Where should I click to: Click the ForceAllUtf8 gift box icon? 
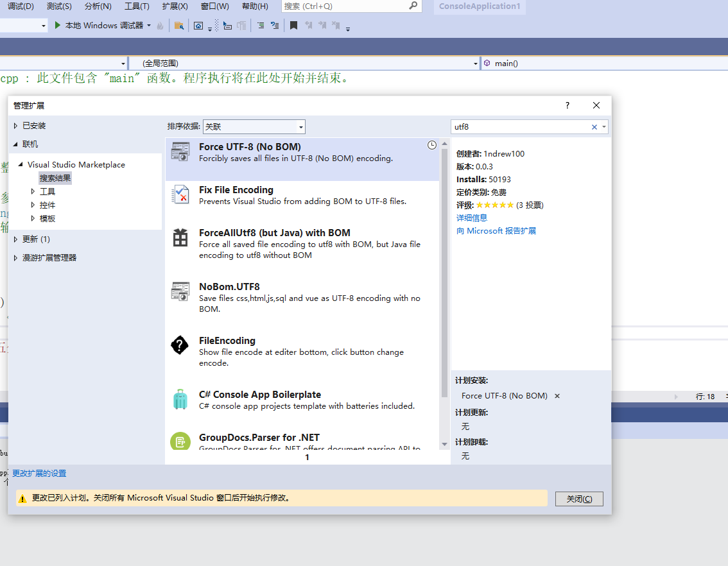coord(180,237)
